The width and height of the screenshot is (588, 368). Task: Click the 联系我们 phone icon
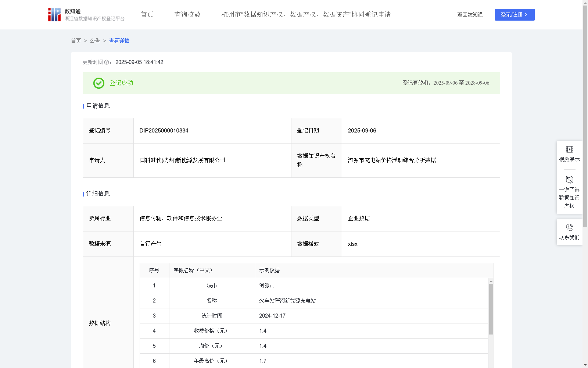569,227
